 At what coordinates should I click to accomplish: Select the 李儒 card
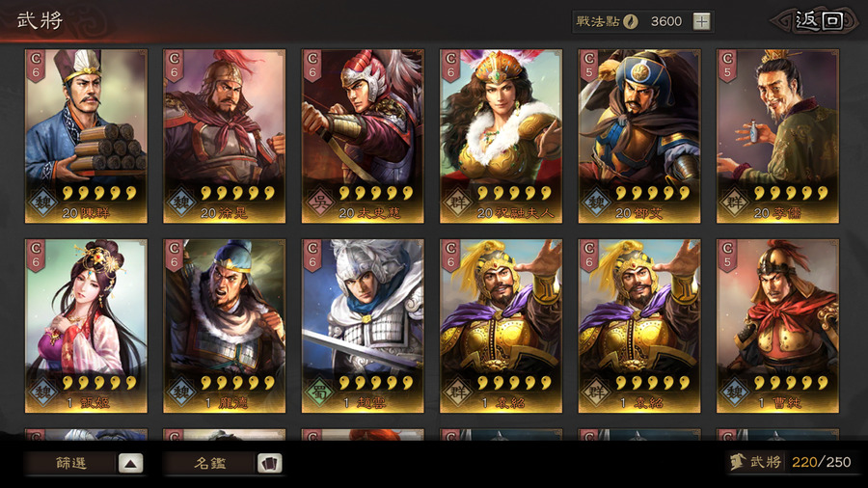pyautogui.click(x=777, y=136)
